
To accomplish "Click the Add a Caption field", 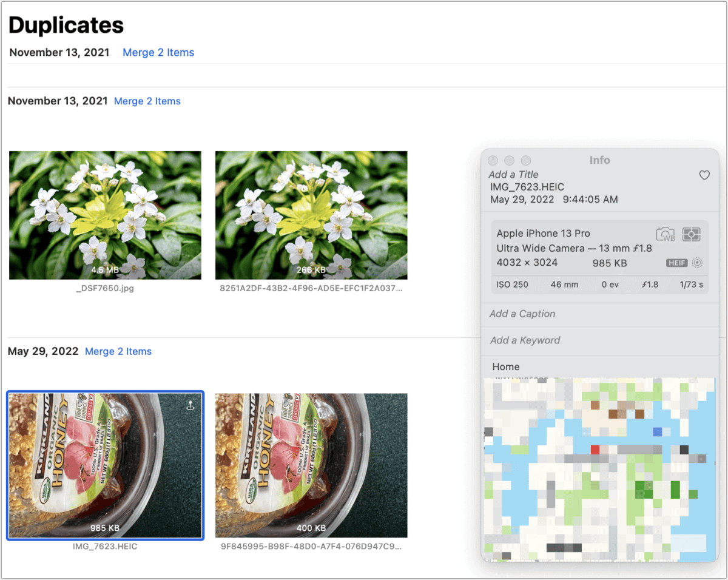I will [x=522, y=314].
